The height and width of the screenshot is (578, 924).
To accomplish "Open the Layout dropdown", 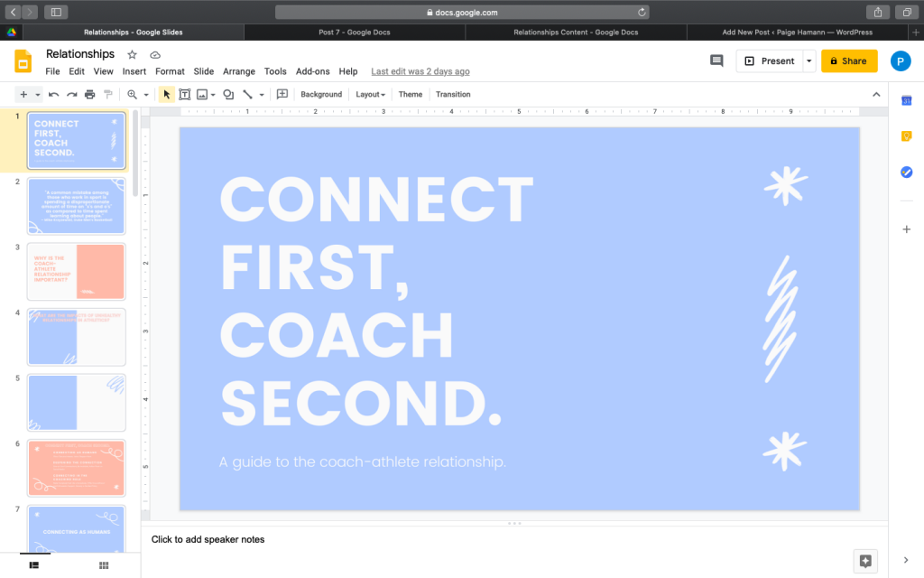I will point(370,94).
